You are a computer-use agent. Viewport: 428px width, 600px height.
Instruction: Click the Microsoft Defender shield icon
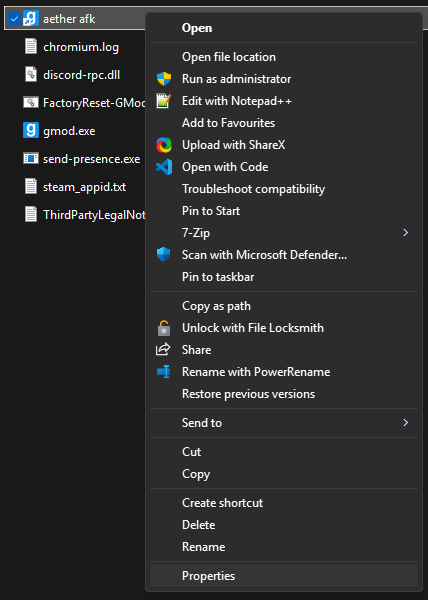coord(164,255)
